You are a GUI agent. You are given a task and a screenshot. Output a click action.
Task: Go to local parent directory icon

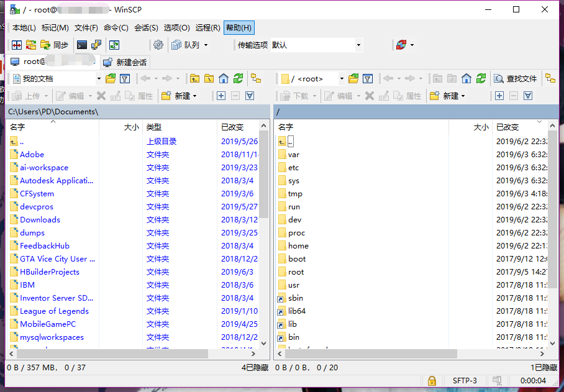194,78
